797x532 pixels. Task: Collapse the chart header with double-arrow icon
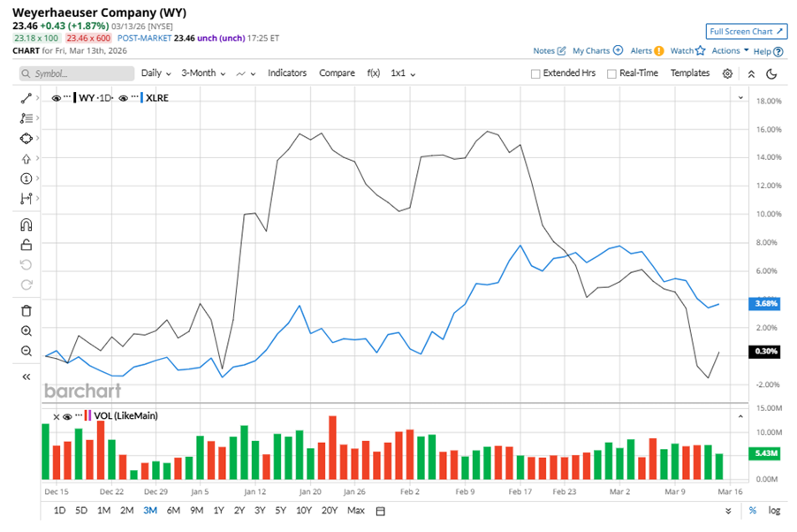(751, 73)
